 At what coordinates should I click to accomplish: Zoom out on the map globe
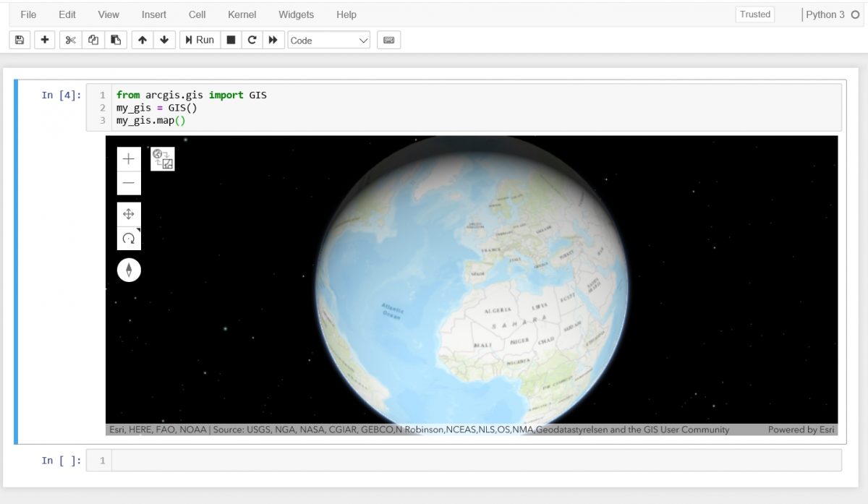(129, 184)
